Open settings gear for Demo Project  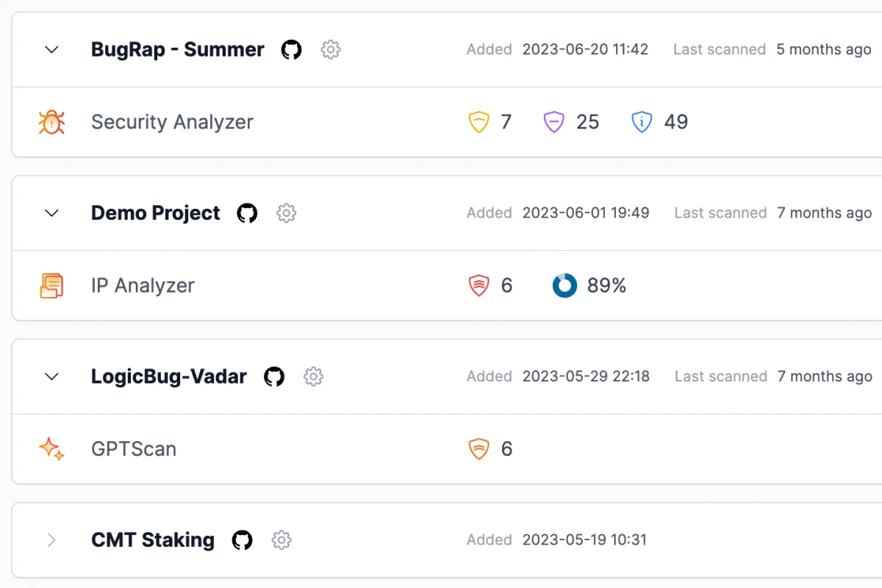pyautogui.click(x=286, y=213)
